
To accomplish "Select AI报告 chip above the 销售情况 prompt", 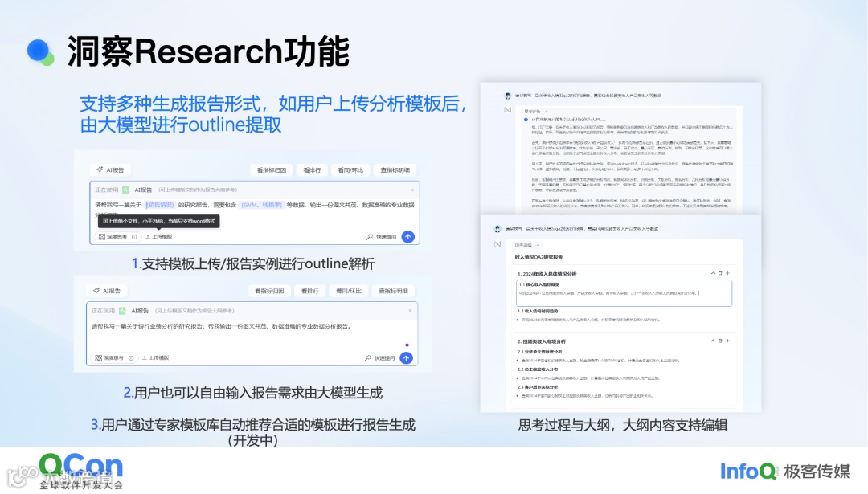I will (x=110, y=169).
